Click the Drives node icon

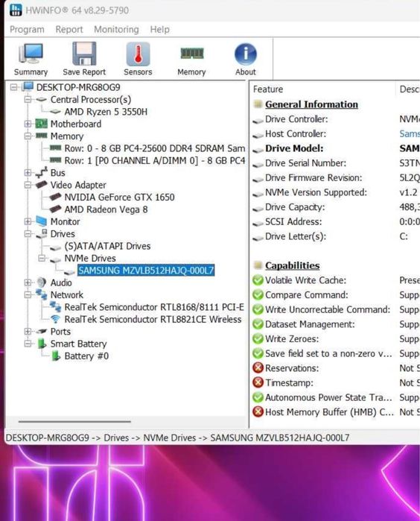[42, 233]
